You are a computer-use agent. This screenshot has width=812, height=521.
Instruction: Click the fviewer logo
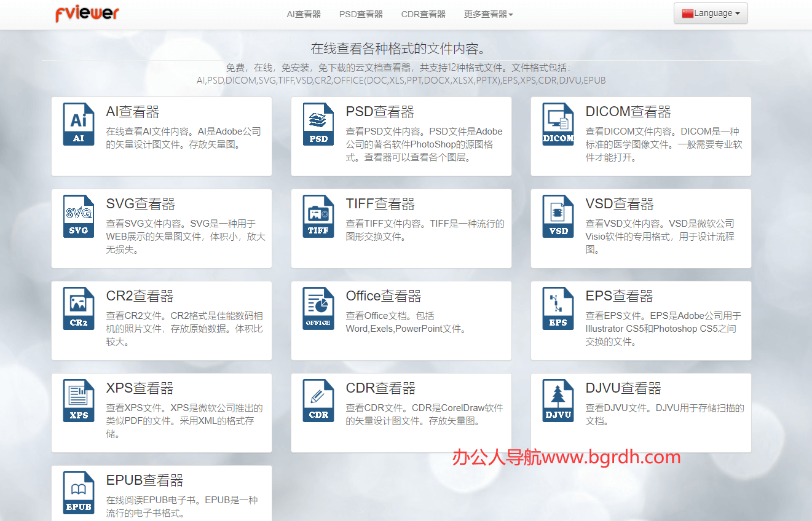[x=87, y=13]
